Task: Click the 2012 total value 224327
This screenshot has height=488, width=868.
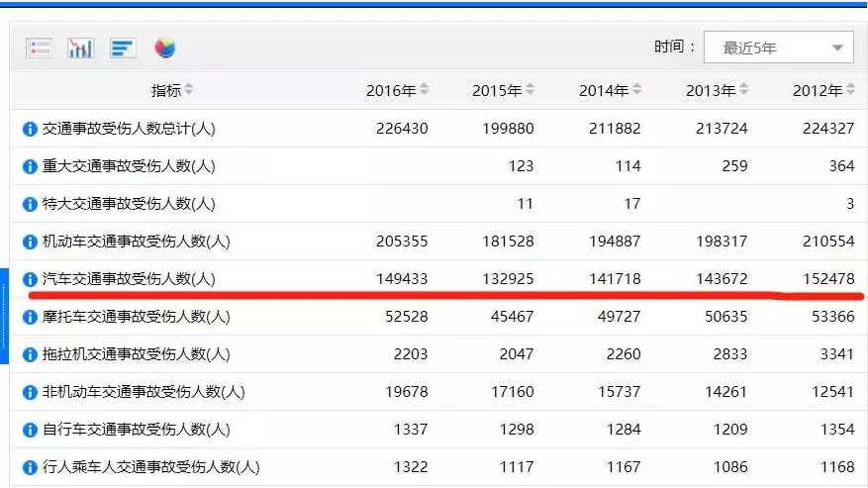Action: [x=828, y=129]
